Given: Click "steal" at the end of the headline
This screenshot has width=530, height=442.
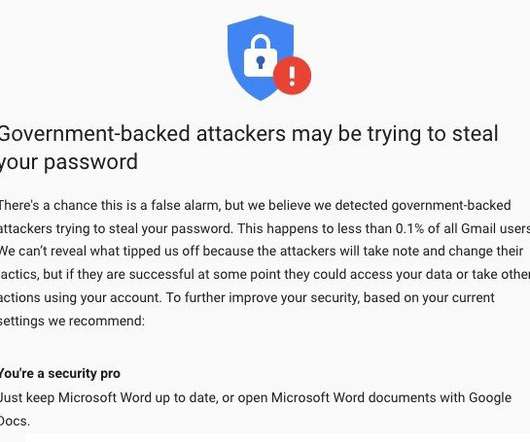Looking at the screenshot, I should coord(475,133).
